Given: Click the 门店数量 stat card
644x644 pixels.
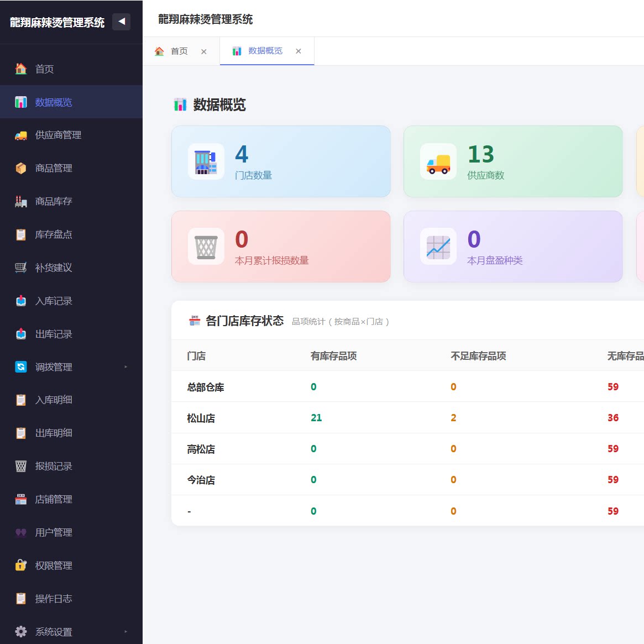Looking at the screenshot, I should click(281, 161).
